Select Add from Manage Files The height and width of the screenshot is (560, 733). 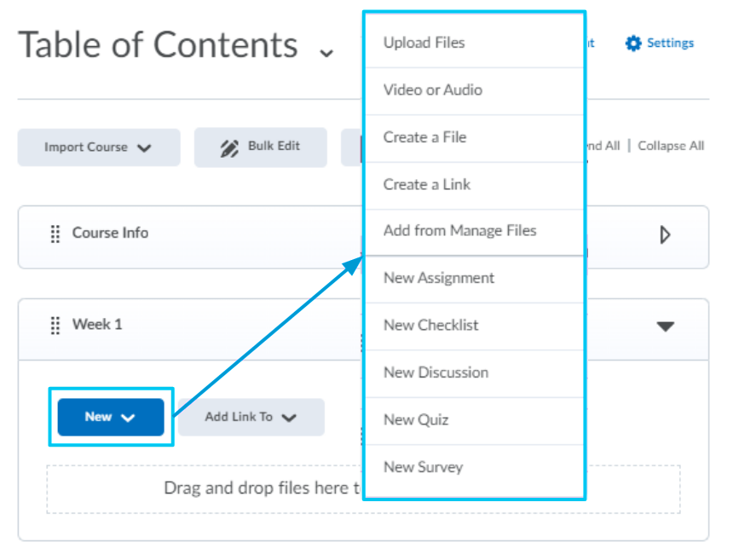[x=459, y=230]
